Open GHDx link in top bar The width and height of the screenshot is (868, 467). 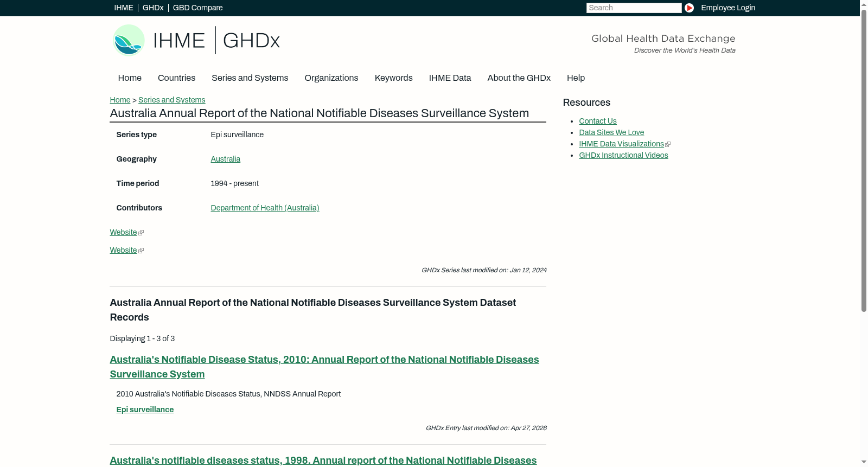tap(153, 8)
